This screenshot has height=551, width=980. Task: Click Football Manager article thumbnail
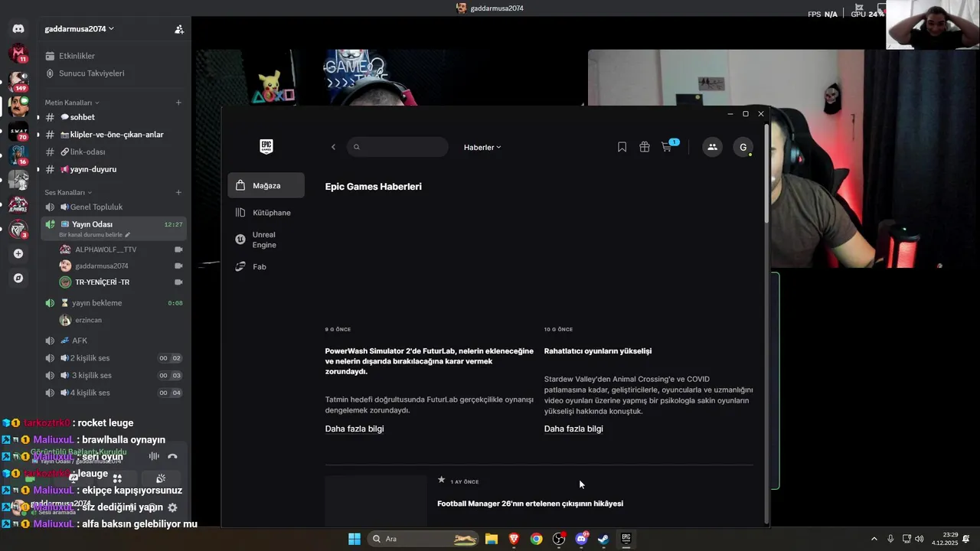[376, 501]
